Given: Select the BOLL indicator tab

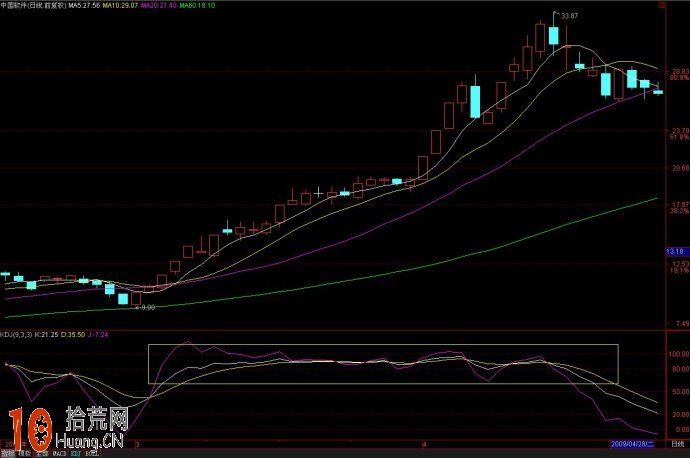Looking at the screenshot, I should pyautogui.click(x=92, y=454).
